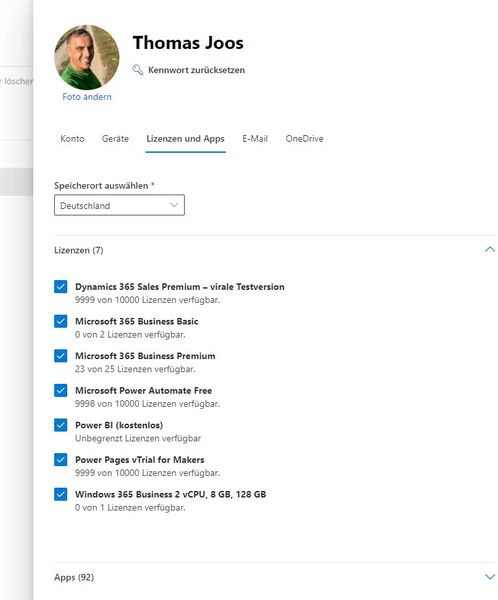
Task: Click text 0 von 2 Lizenzen verfügbar
Action: tap(130, 334)
